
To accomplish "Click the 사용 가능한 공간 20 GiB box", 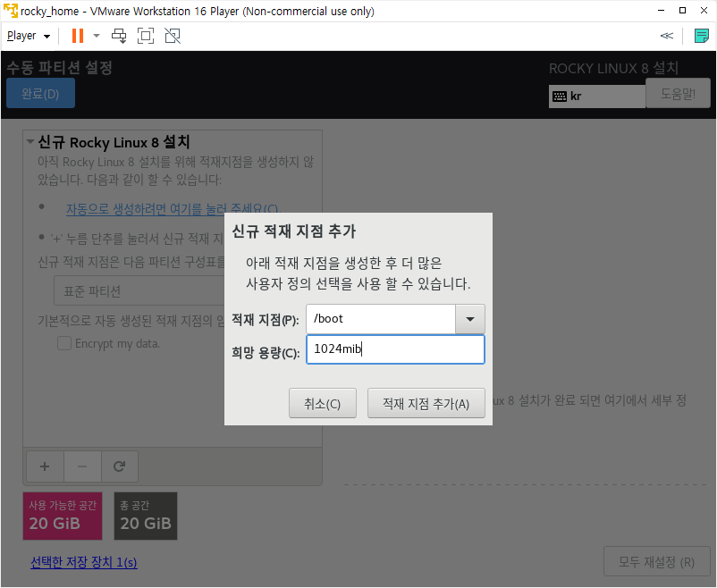I will click(63, 517).
